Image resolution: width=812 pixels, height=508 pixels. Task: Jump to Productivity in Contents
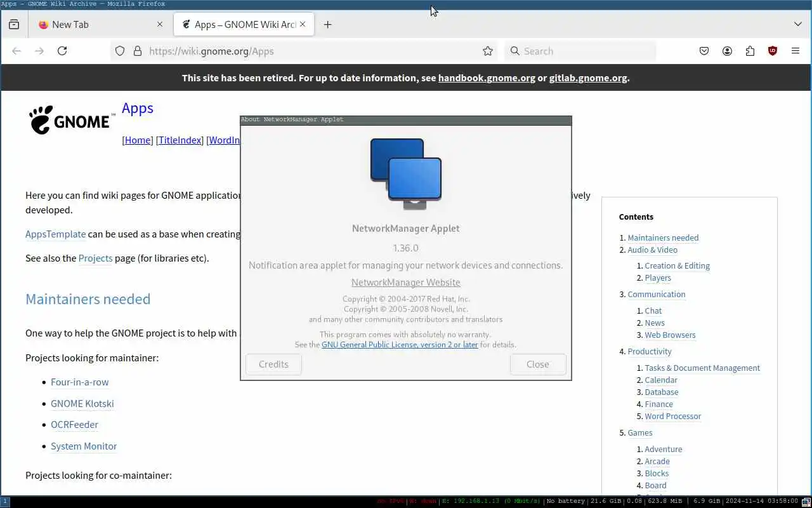coord(649,352)
